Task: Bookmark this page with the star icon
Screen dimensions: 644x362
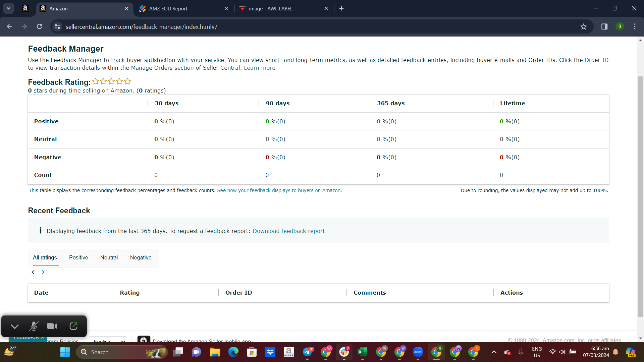Action: point(584,26)
